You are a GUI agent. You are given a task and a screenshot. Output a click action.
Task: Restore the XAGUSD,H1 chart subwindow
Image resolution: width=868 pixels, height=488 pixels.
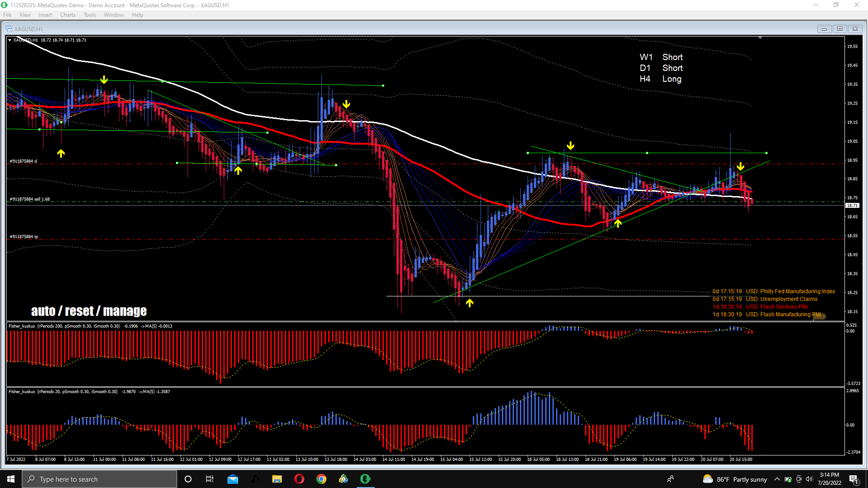tap(840, 29)
